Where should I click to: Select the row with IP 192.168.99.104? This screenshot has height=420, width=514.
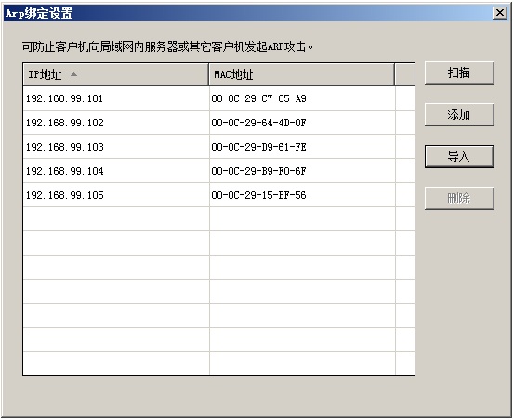[x=219, y=171]
